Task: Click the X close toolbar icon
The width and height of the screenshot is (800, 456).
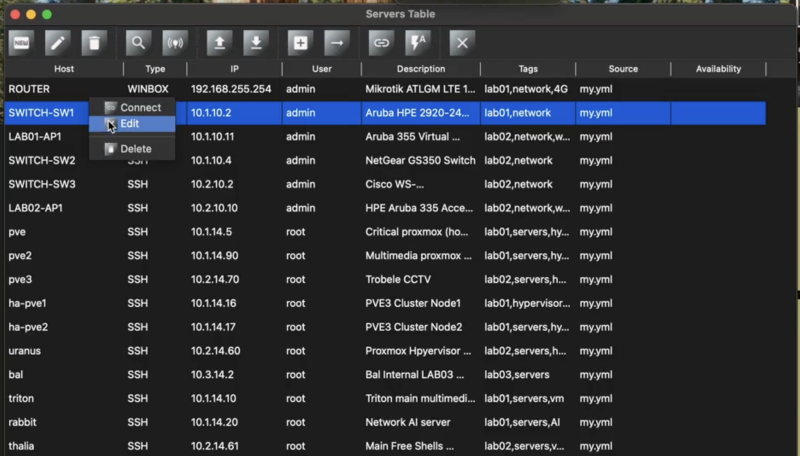Action: click(x=462, y=43)
